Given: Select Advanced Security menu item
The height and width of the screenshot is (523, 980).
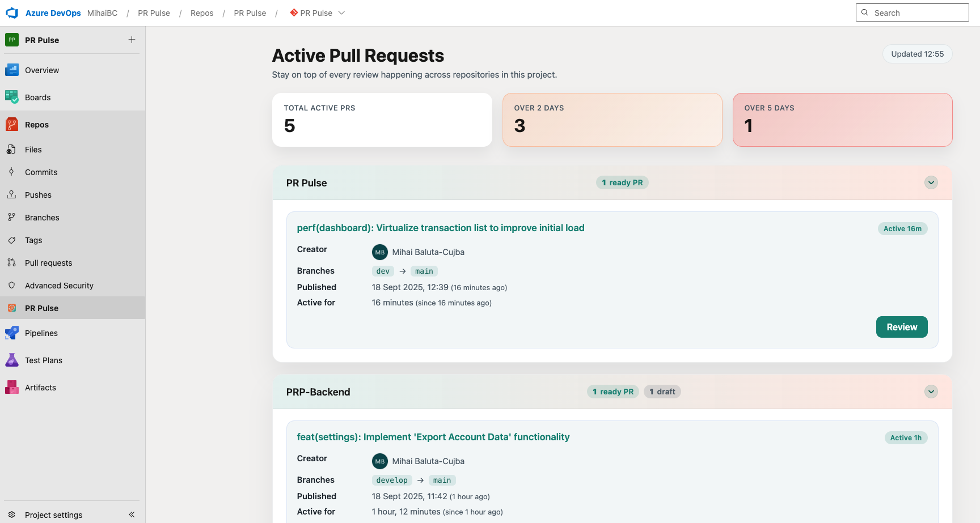Looking at the screenshot, I should point(59,286).
